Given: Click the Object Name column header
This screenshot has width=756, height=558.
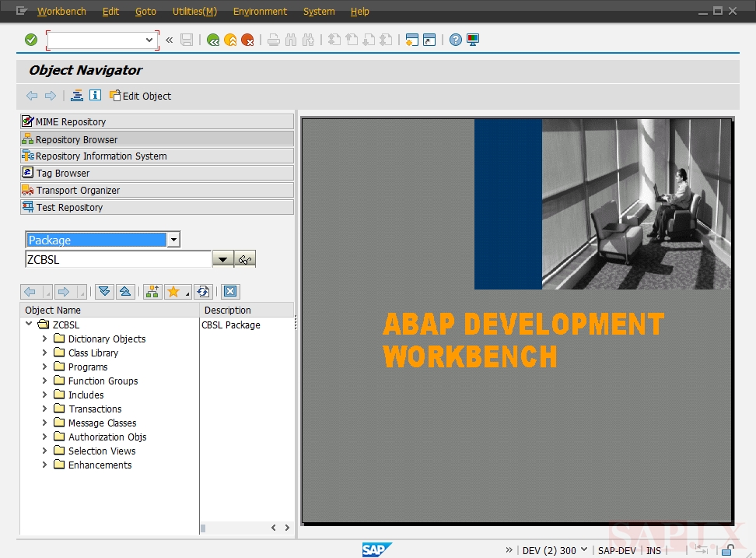Looking at the screenshot, I should point(110,310).
